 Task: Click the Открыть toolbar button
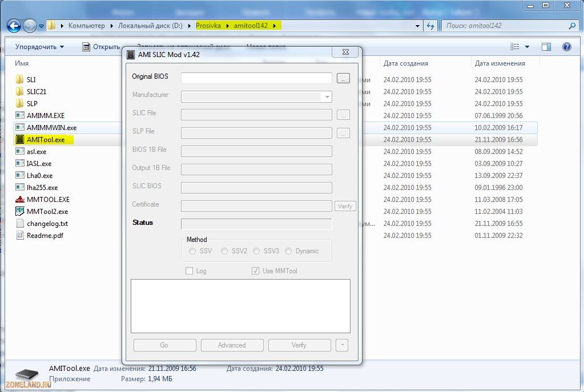101,47
